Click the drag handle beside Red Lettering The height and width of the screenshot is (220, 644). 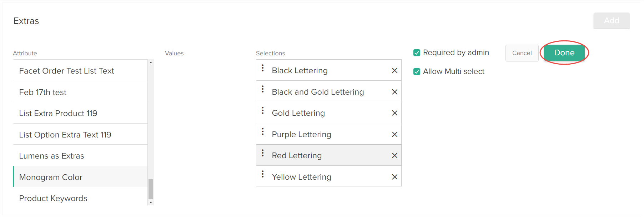263,155
